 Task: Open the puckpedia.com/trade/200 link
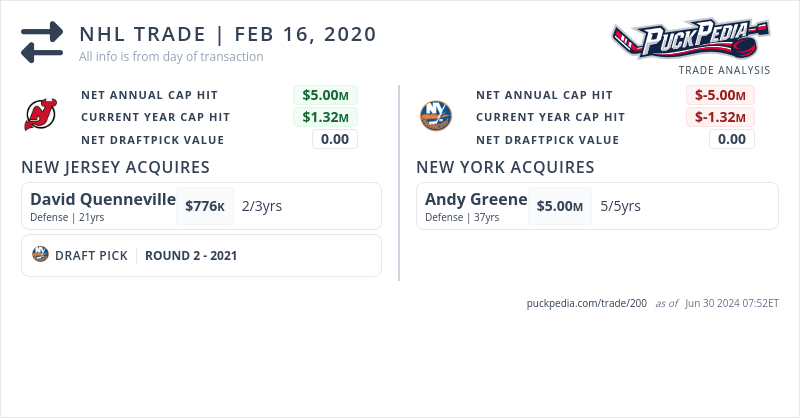click(x=587, y=303)
